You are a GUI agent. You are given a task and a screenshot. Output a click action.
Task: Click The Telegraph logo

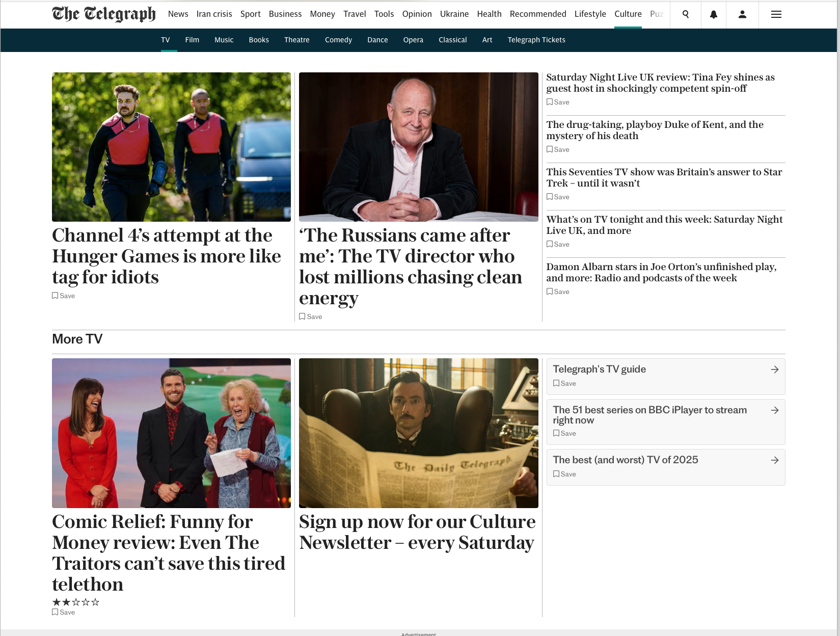tap(104, 14)
